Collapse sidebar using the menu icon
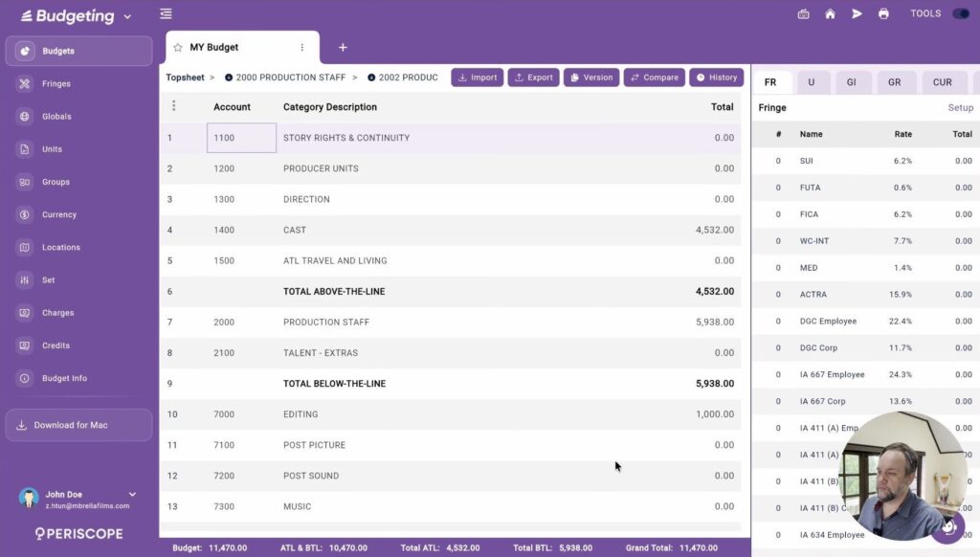980x557 pixels. tap(167, 14)
